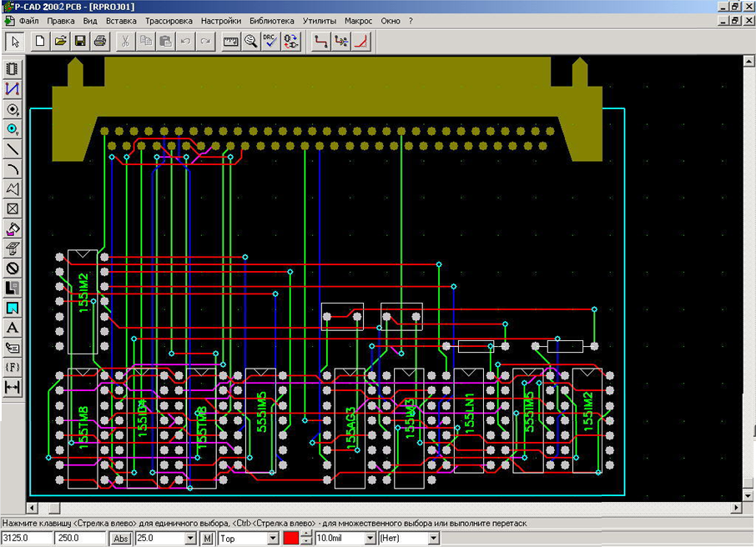Screen dimensions: 756x547
Task: Create a new PCB file
Action: (40, 42)
